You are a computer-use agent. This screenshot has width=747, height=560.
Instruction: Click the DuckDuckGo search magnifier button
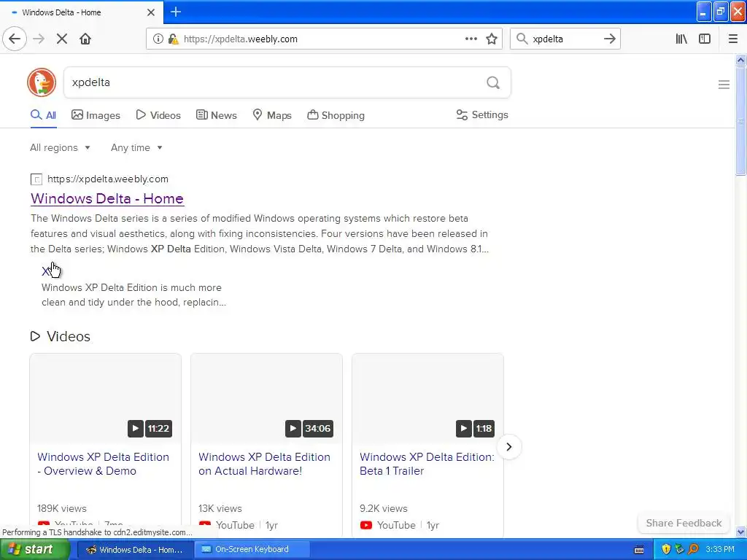[x=493, y=83]
